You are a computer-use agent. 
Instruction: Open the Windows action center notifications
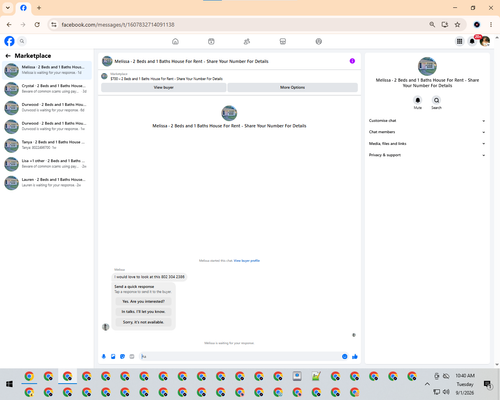tap(488, 384)
